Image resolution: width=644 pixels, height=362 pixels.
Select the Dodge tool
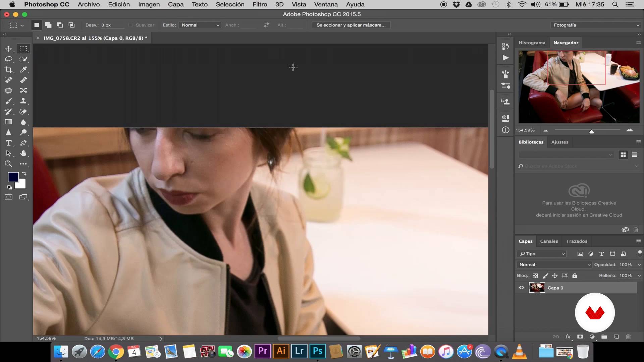pos(23,132)
